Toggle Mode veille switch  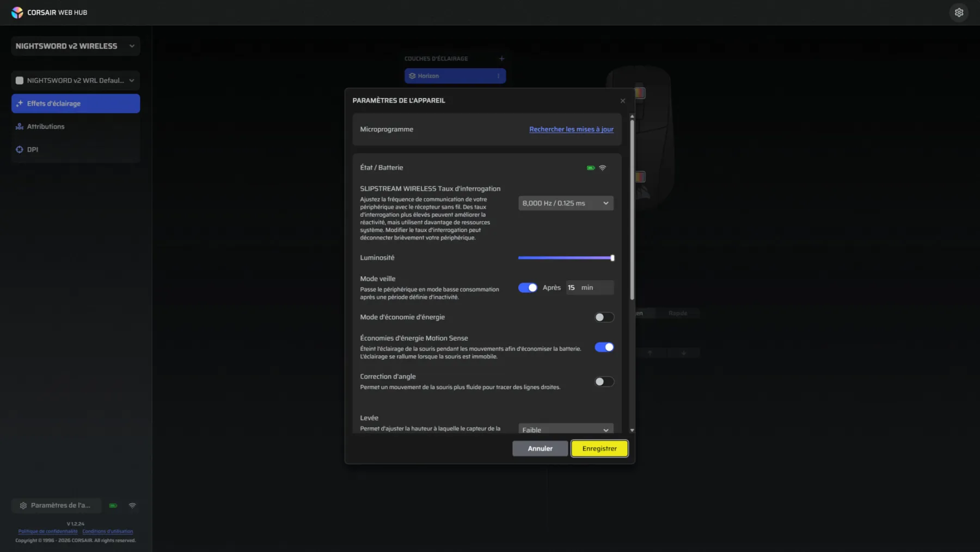pos(528,288)
